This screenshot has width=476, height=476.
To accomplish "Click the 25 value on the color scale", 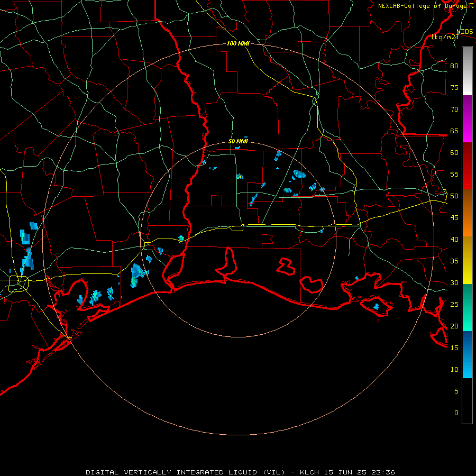I will tap(454, 305).
